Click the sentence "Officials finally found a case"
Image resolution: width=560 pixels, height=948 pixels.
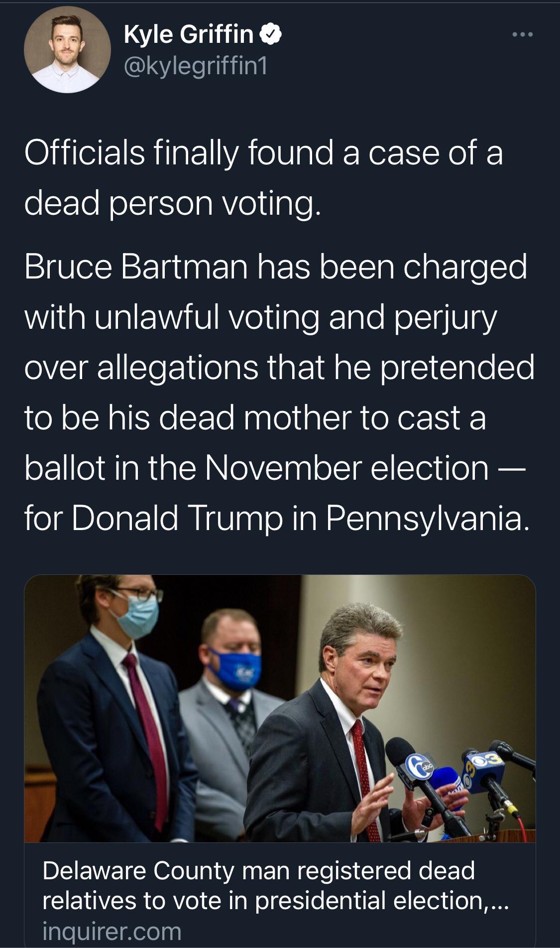pyautogui.click(x=263, y=152)
